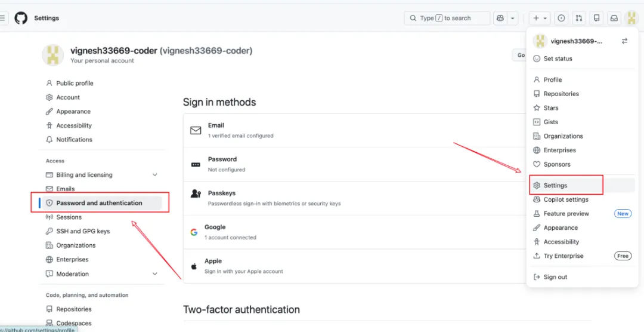Go to SSH and GPG keys
The image size is (644, 332).
(x=83, y=231)
